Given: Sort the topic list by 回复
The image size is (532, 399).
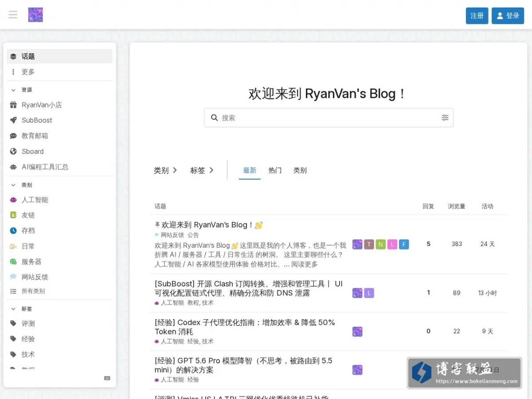Looking at the screenshot, I should tap(428, 206).
